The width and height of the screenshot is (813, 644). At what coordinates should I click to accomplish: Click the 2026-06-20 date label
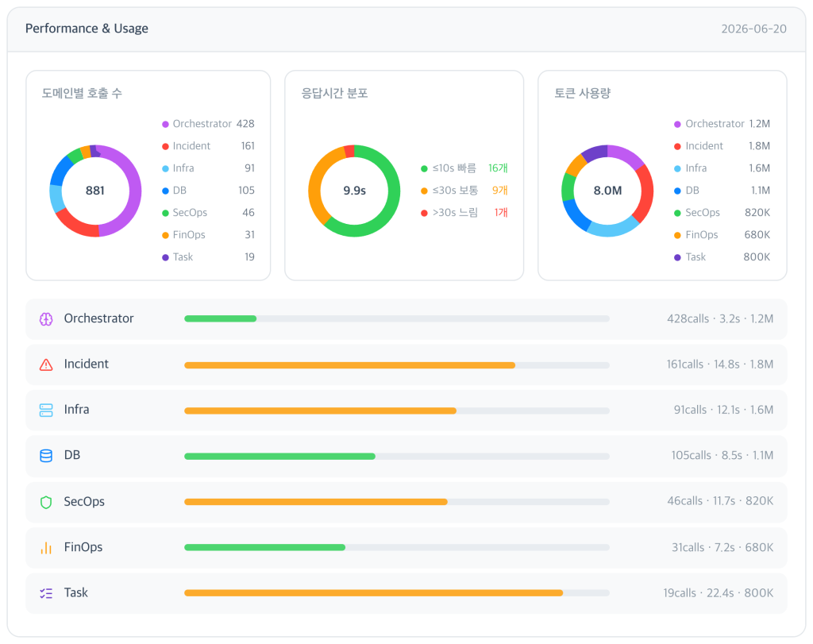pos(754,29)
